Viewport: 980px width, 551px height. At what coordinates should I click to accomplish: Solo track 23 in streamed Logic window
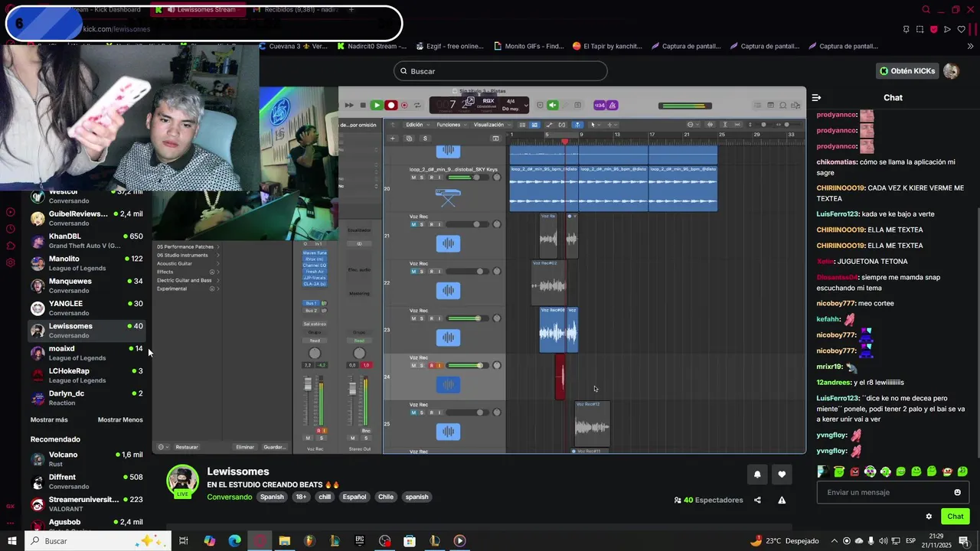pyautogui.click(x=423, y=318)
